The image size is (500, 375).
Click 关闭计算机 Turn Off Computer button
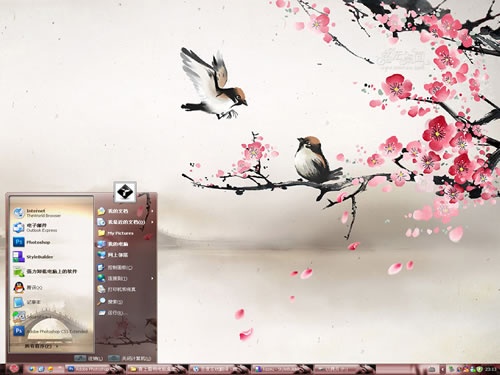pos(130,358)
